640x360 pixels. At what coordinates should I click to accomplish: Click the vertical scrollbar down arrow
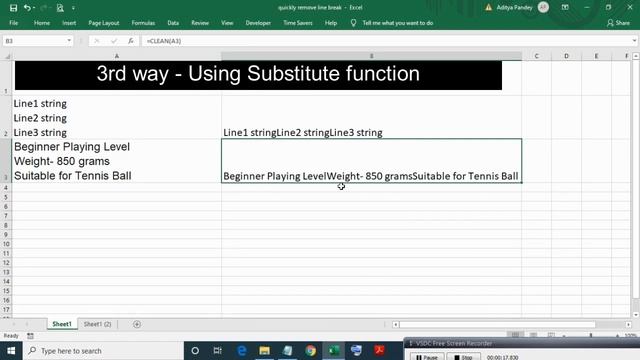point(636,315)
